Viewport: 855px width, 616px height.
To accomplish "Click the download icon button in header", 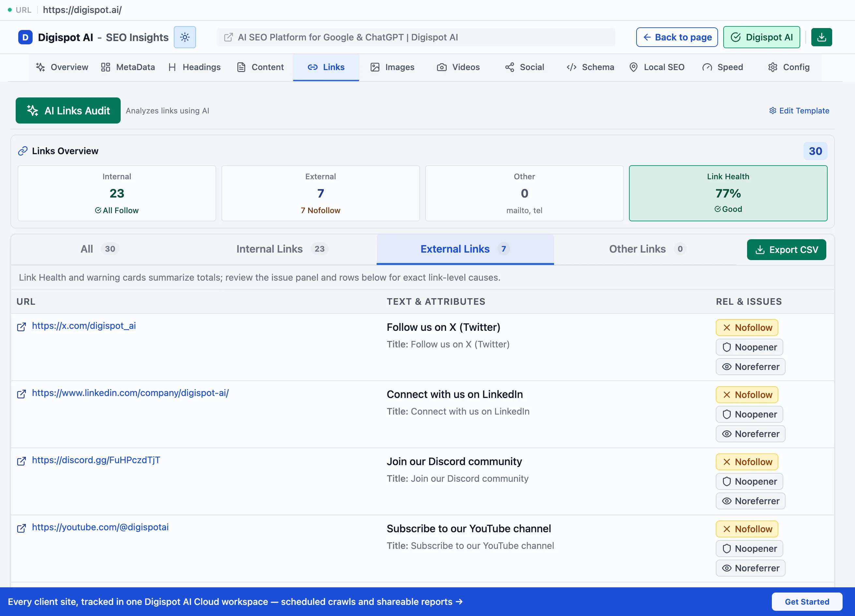I will tap(821, 37).
